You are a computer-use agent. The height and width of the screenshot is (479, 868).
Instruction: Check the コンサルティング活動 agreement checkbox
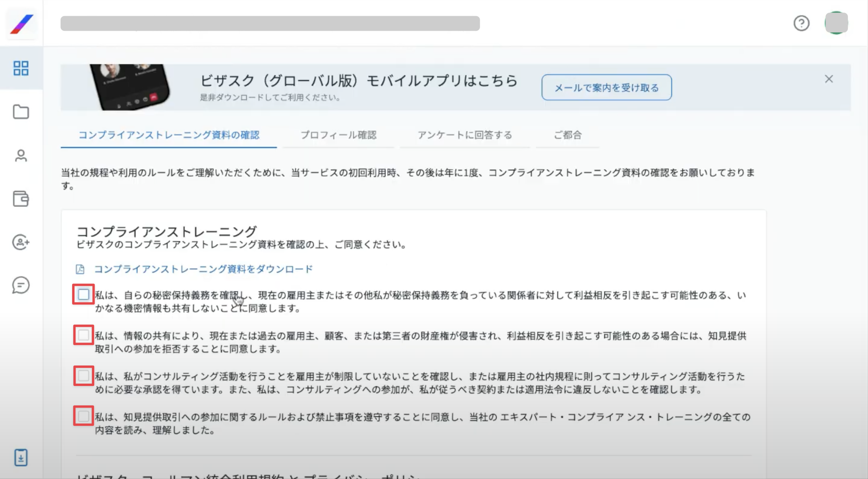click(84, 376)
